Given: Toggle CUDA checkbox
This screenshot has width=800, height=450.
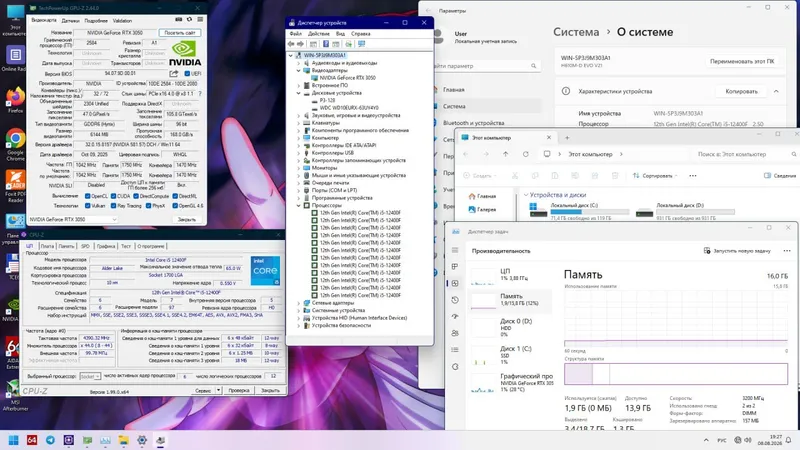Looking at the screenshot, I should 113,196.
